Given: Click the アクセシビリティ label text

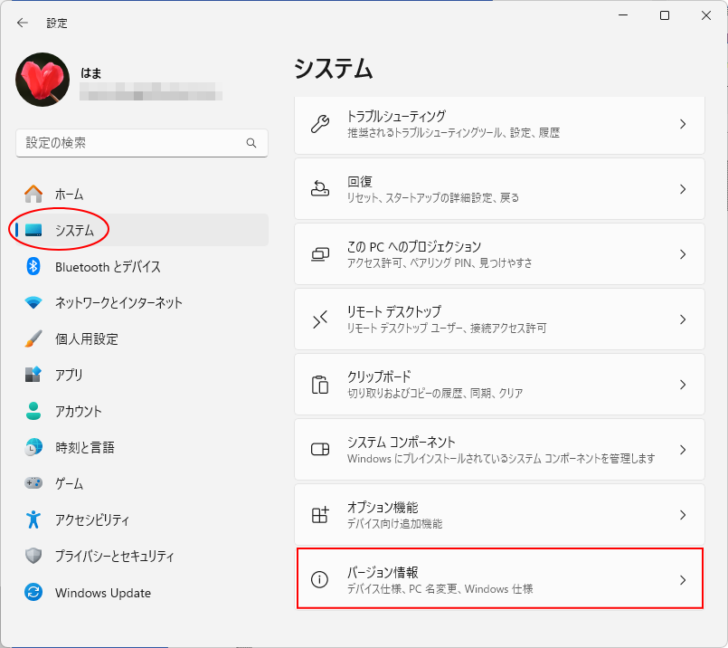Looking at the screenshot, I should pos(92,520).
